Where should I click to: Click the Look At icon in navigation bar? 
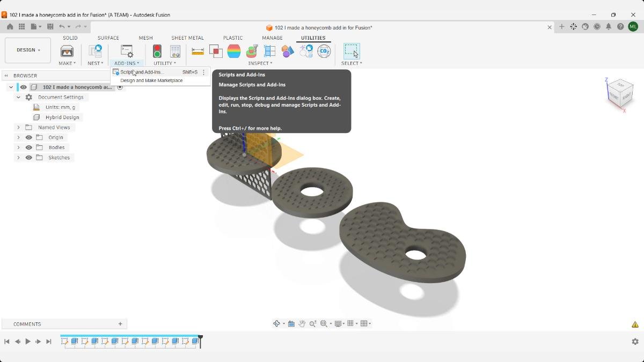[x=291, y=323]
